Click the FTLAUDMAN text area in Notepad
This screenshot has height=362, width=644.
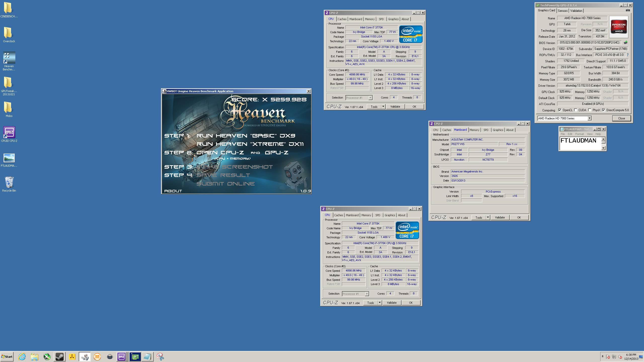pyautogui.click(x=580, y=143)
